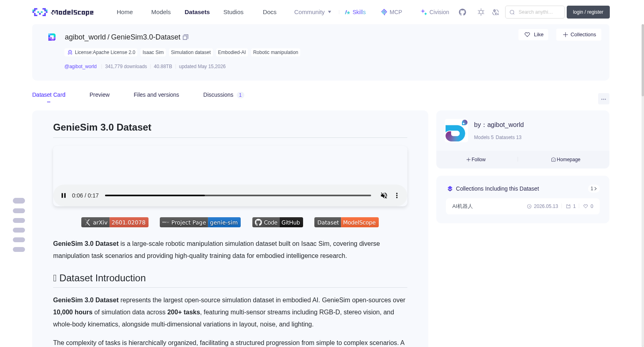644x347 pixels.
Task: Toggle the light/dark theme sun icon
Action: (481, 12)
